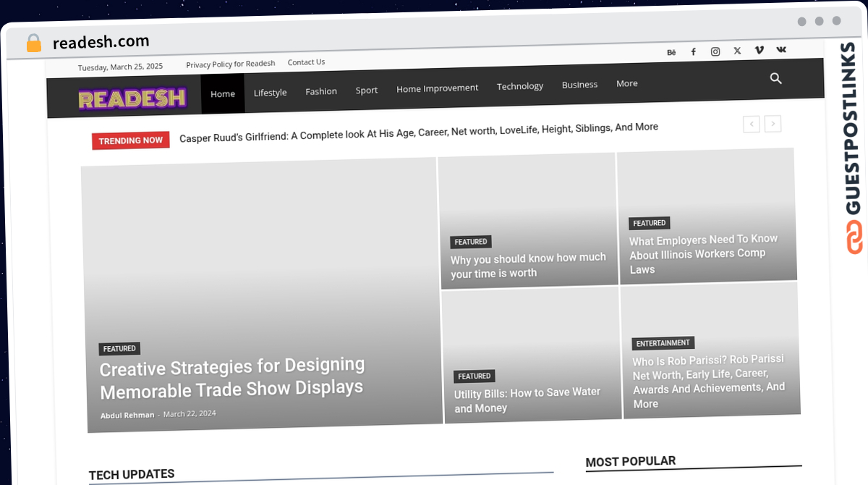868x485 pixels.
Task: Click the date Tuesday, March 25, 2025
Action: pyautogui.click(x=121, y=67)
